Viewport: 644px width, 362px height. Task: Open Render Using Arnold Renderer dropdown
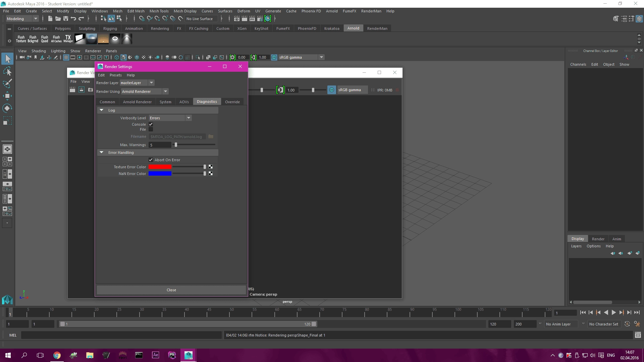(x=145, y=92)
